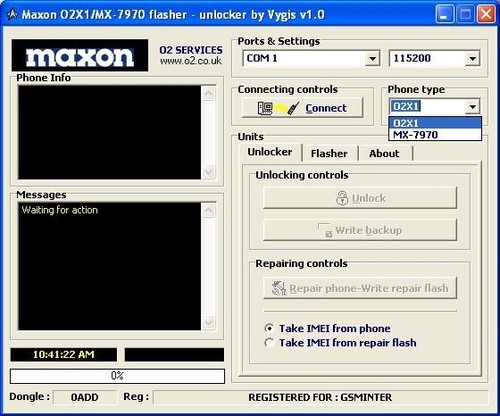
Task: Click the Messages log area
Action: click(110, 266)
